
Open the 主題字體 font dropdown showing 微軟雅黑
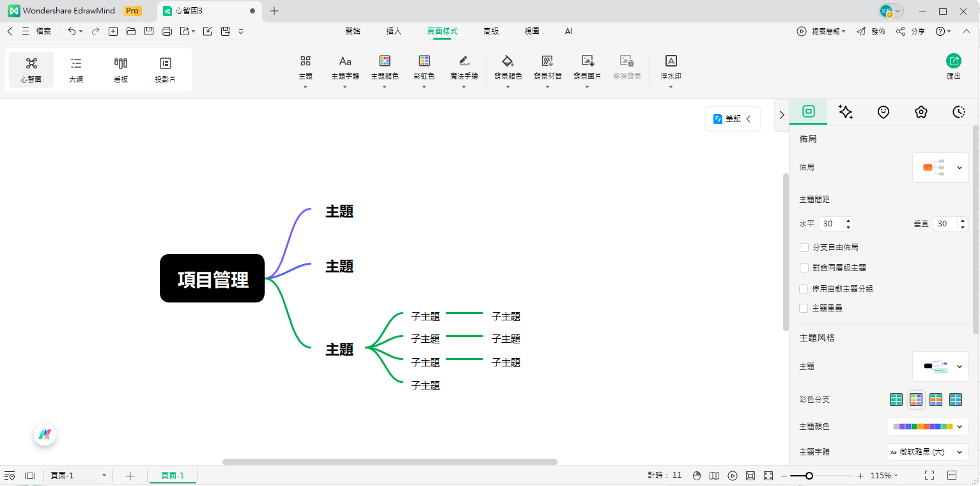click(927, 452)
